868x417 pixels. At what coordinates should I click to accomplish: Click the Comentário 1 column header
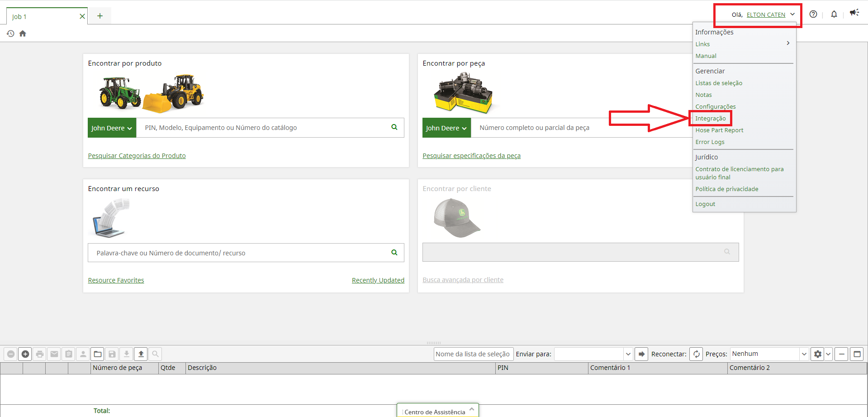coord(658,368)
